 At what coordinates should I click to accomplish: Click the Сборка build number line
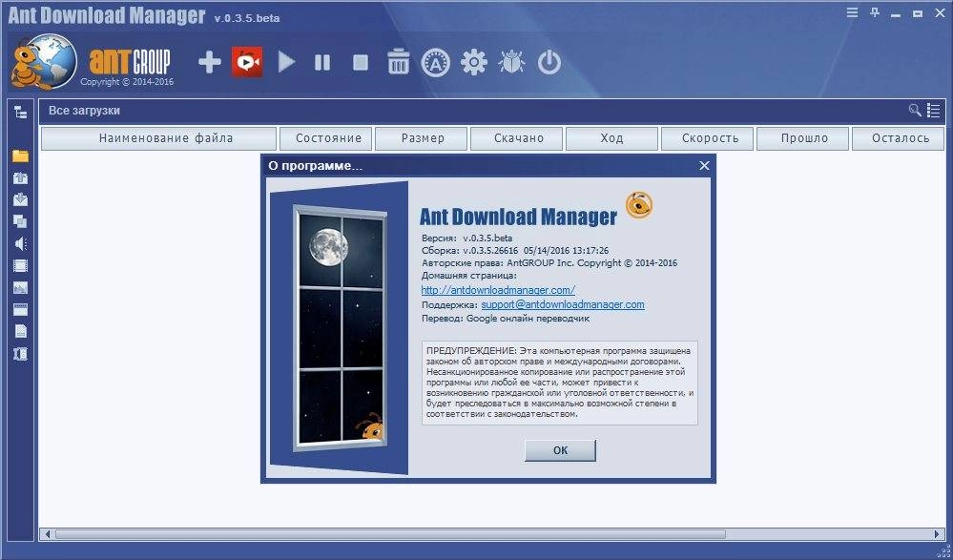(x=515, y=251)
